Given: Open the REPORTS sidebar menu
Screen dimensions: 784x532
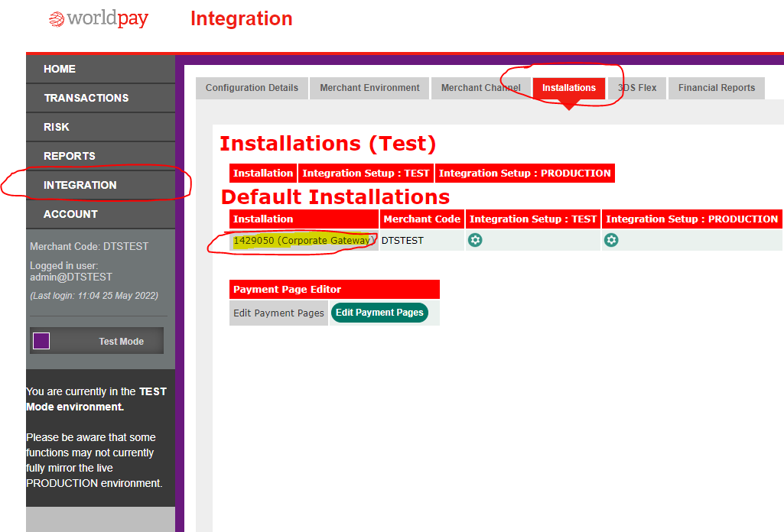Looking at the screenshot, I should click(100, 156).
